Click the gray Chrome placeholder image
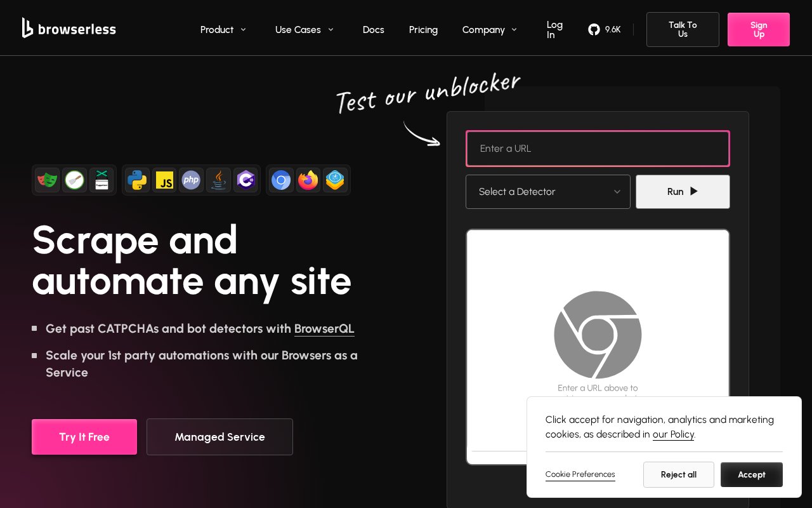The width and height of the screenshot is (812, 508). click(x=598, y=335)
